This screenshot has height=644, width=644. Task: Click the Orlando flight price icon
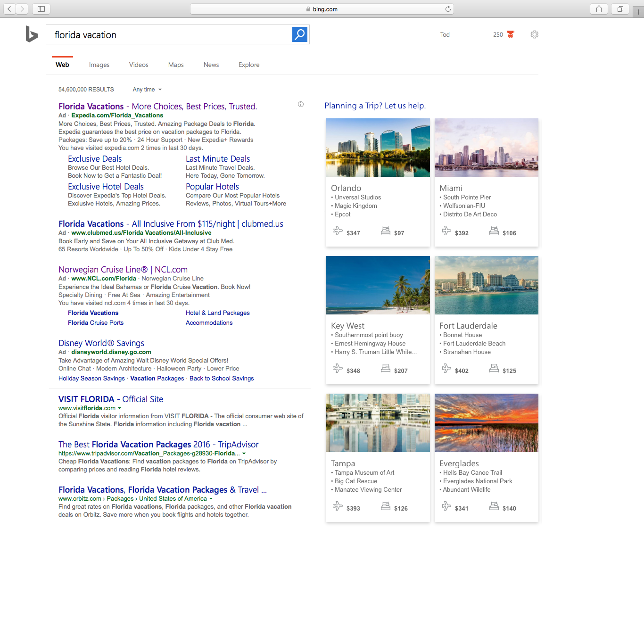coord(338,231)
